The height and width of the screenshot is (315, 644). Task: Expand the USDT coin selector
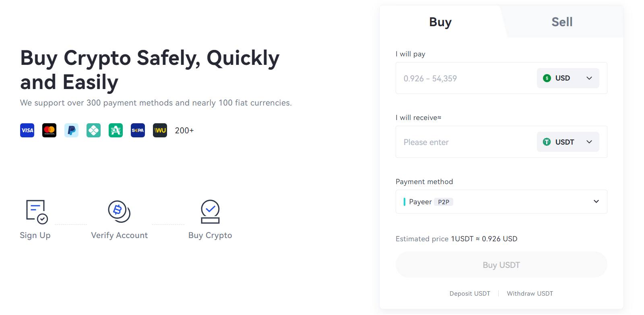point(589,142)
